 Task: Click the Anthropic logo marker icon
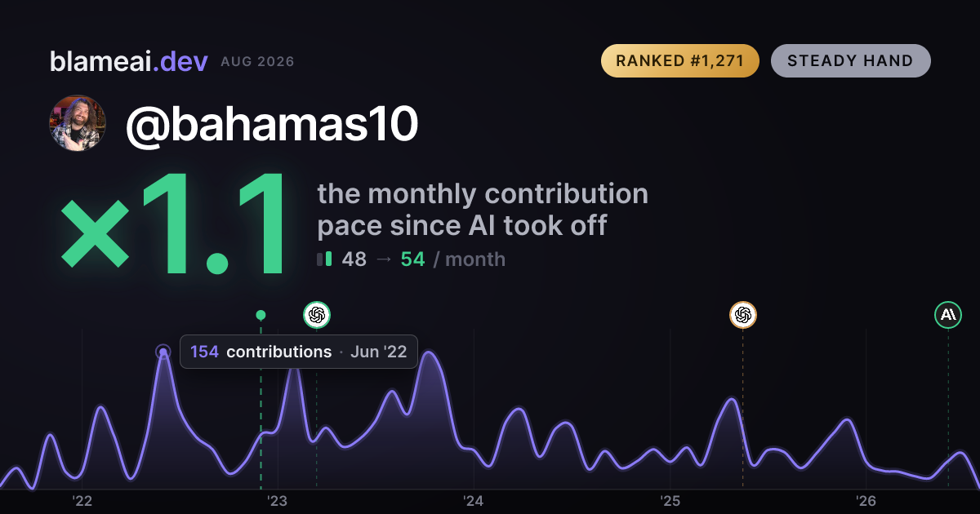tap(948, 314)
